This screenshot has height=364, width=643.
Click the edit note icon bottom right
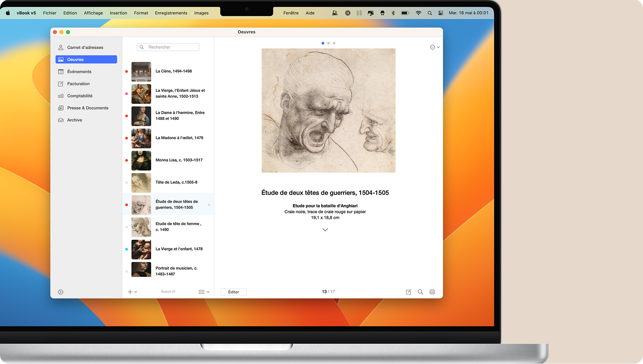pos(408,292)
